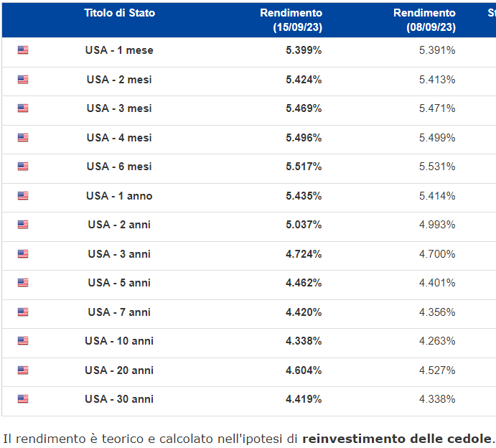
Task: Open the USA - 5 anni bond title
Action: [119, 283]
